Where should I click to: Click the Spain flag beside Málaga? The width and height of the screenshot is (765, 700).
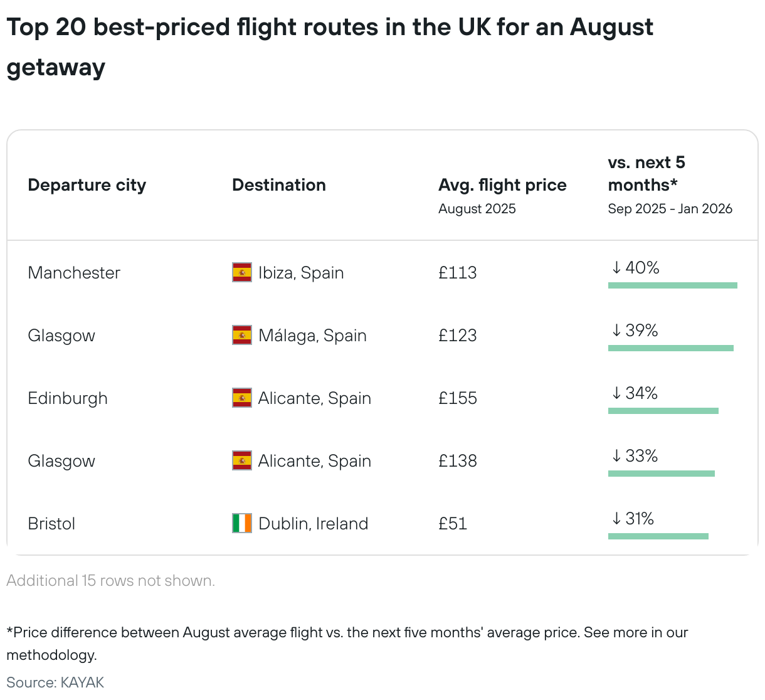click(x=241, y=336)
